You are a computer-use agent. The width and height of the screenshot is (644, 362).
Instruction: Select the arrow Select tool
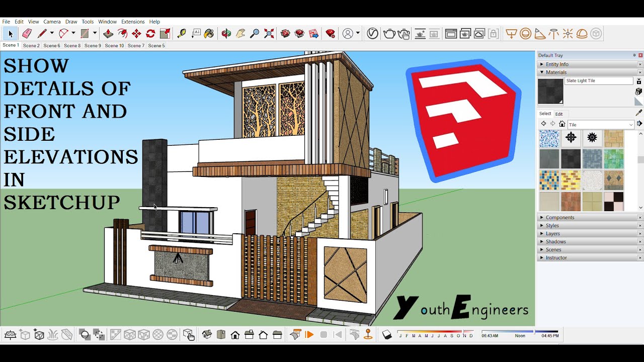coord(10,34)
